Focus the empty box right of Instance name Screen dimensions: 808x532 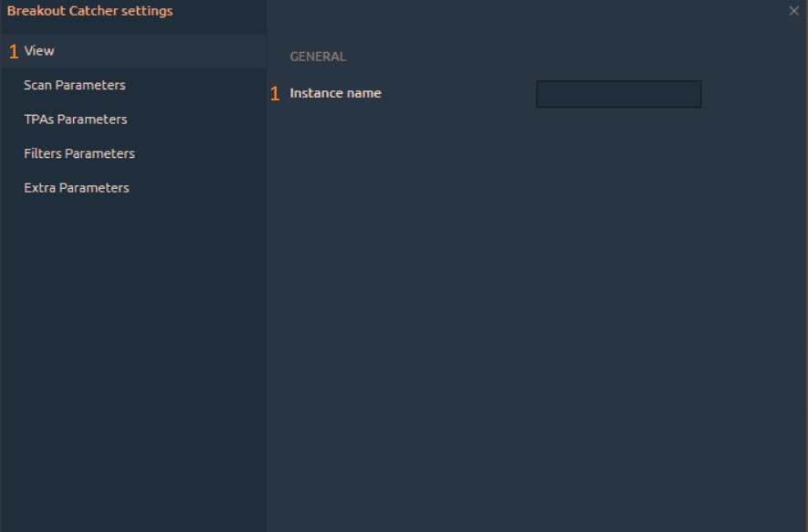click(618, 94)
